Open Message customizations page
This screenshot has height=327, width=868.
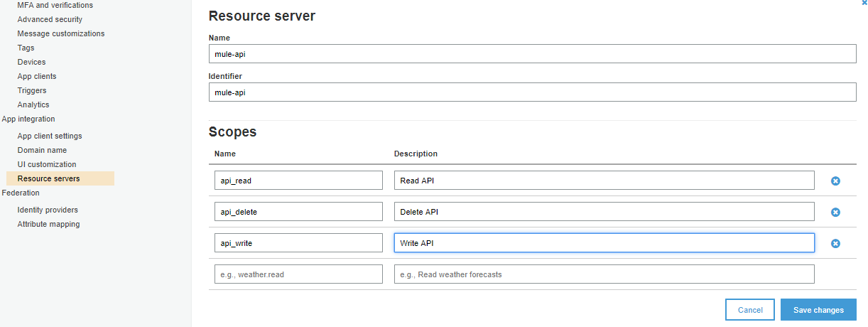pyautogui.click(x=61, y=33)
